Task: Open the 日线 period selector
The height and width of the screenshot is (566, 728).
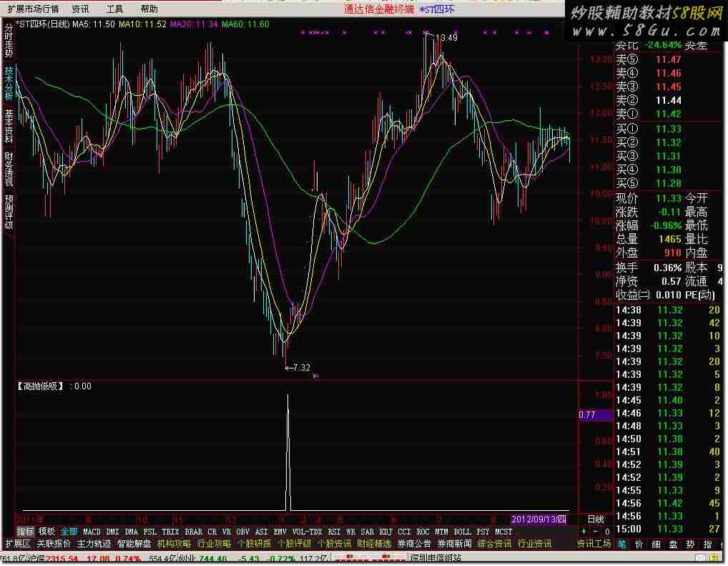Action: 595,519
